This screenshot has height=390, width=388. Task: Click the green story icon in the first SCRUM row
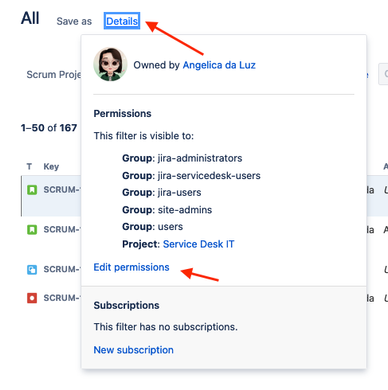point(32,190)
